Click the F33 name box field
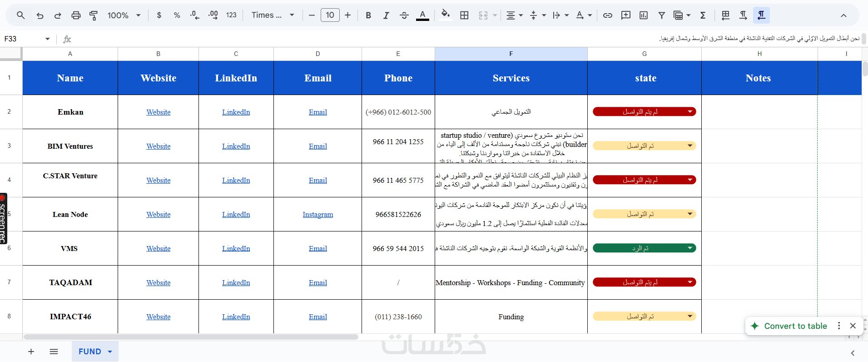 [x=23, y=39]
